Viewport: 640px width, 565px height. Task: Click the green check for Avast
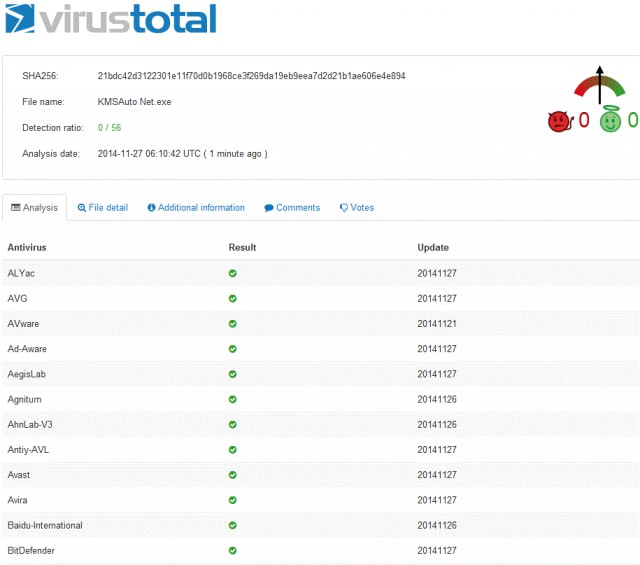(x=233, y=475)
